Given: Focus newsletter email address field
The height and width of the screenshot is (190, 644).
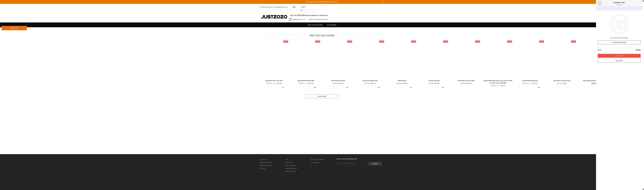Looking at the screenshot, I should [352, 163].
